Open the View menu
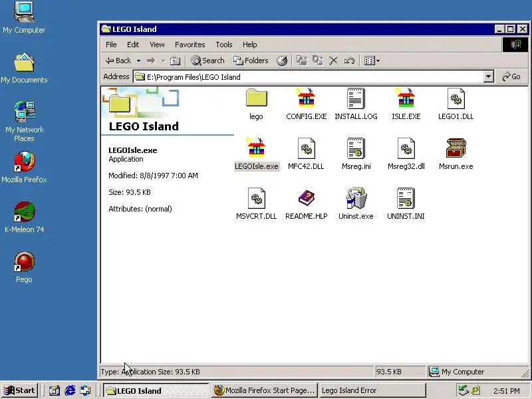Viewport: 532px width, 399px height. 157,45
